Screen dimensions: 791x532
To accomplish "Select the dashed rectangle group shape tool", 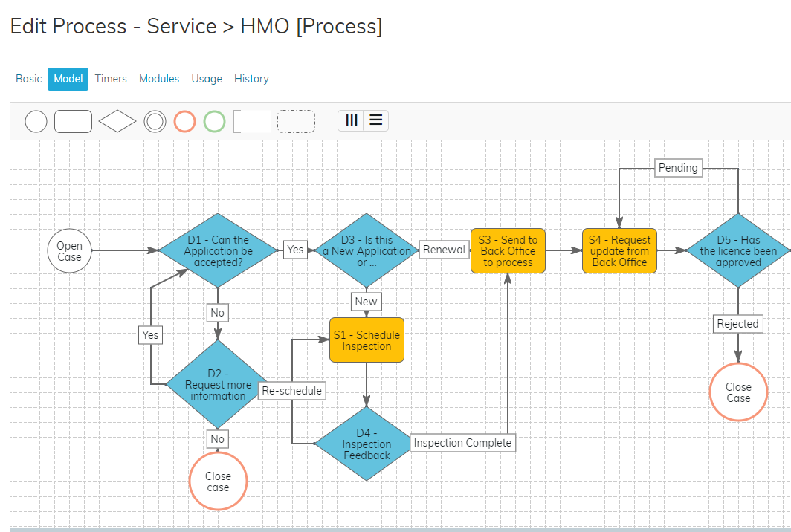I will click(x=296, y=121).
